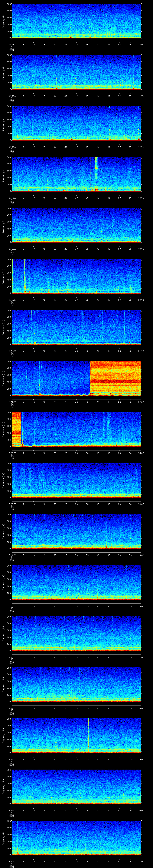The image size is (153, 868).
Task: Click the '2:27:00' start time label
Action: (x=12, y=708)
